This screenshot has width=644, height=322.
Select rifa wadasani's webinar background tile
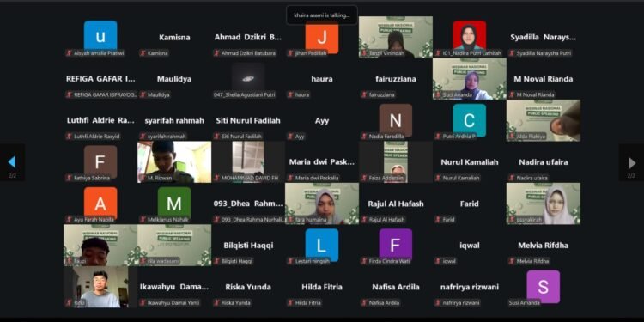click(174, 246)
